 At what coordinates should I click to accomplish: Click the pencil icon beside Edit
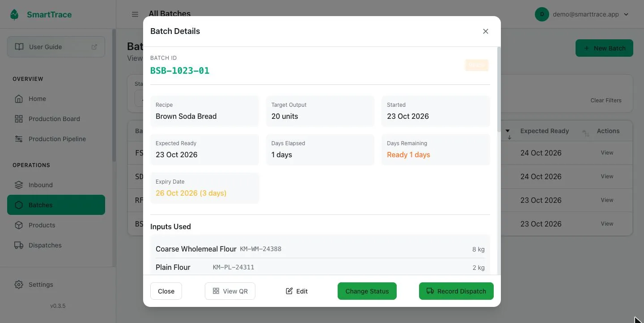point(289,291)
